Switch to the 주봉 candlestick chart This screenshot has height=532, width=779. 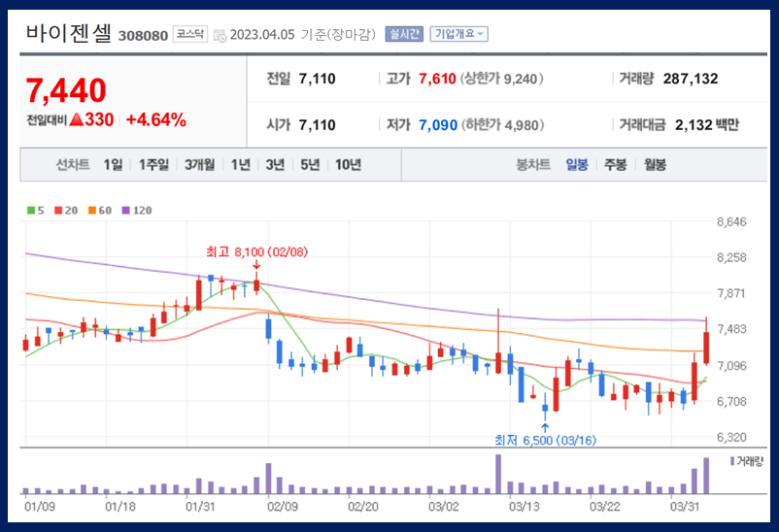615,164
